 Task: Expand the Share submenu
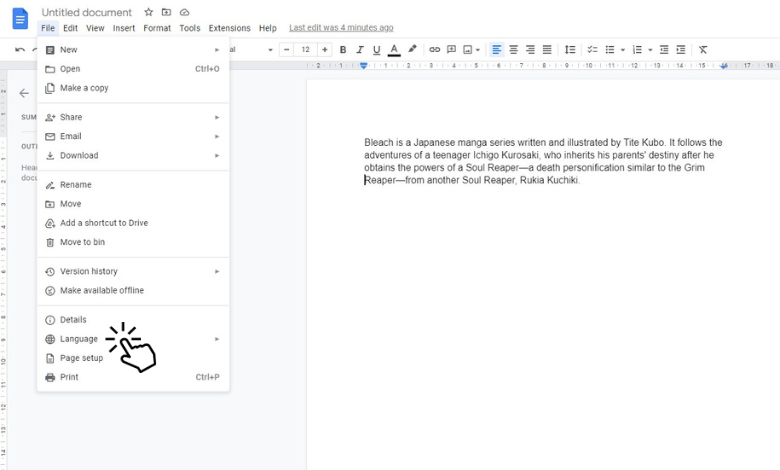click(133, 117)
